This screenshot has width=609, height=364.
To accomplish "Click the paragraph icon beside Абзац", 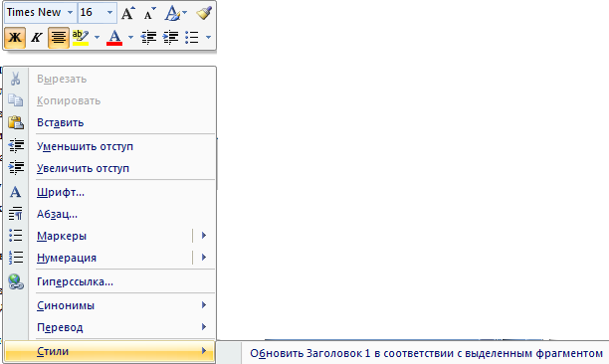I will click(x=16, y=214).
